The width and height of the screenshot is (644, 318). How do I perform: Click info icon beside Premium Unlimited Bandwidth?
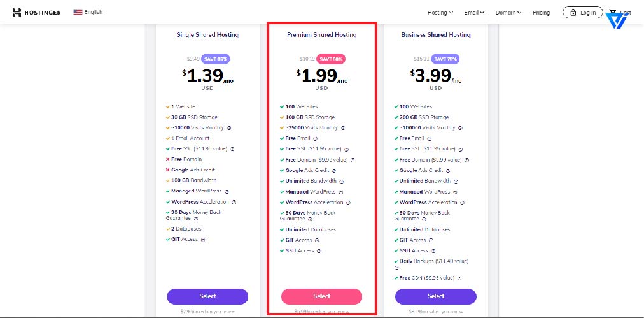click(342, 181)
